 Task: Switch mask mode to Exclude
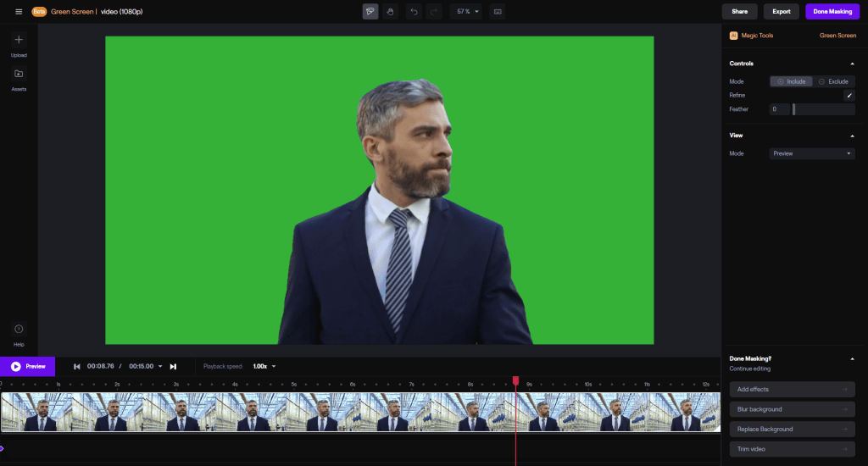tap(833, 81)
